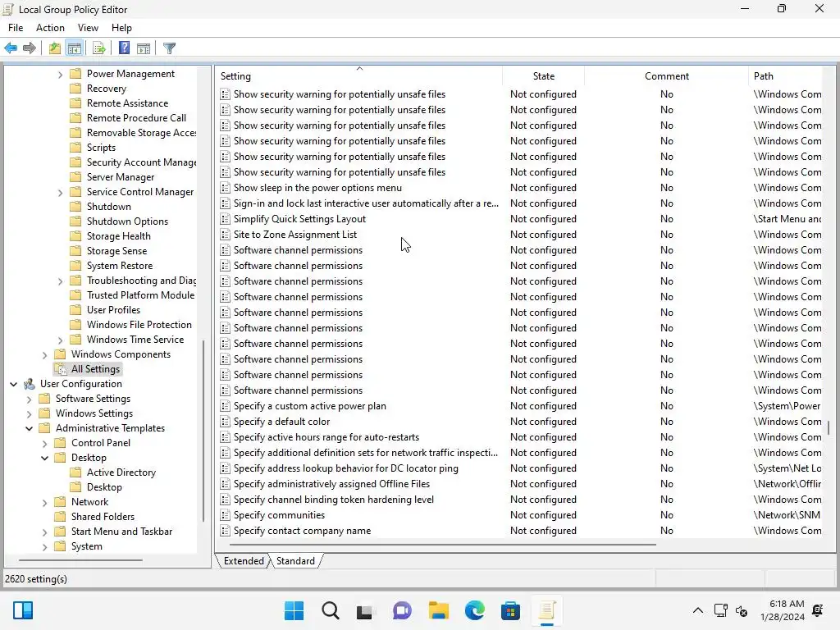Collapse Administrative Templates under User Configuration
The width and height of the screenshot is (840, 630).
pyautogui.click(x=30, y=428)
